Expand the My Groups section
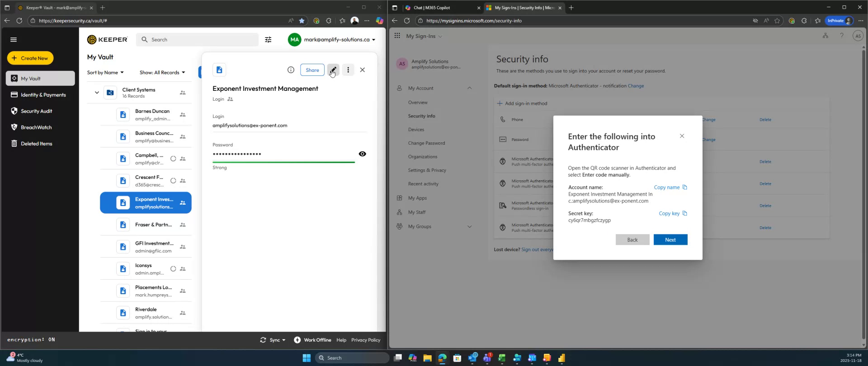This screenshot has height=366, width=868. pyautogui.click(x=469, y=226)
